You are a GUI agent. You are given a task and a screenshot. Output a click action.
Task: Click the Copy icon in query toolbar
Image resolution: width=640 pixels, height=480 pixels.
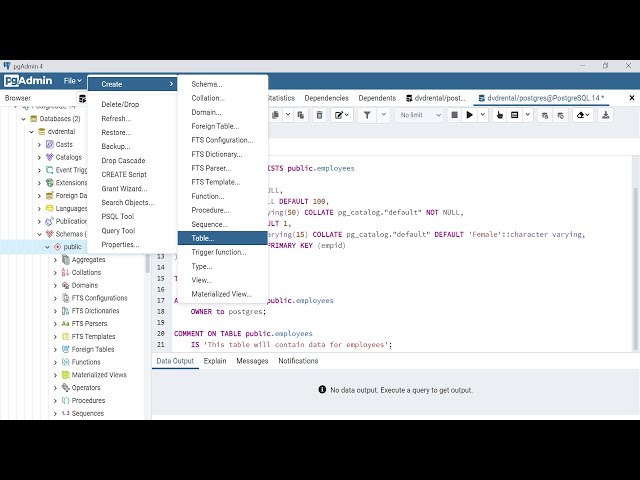click(276, 115)
